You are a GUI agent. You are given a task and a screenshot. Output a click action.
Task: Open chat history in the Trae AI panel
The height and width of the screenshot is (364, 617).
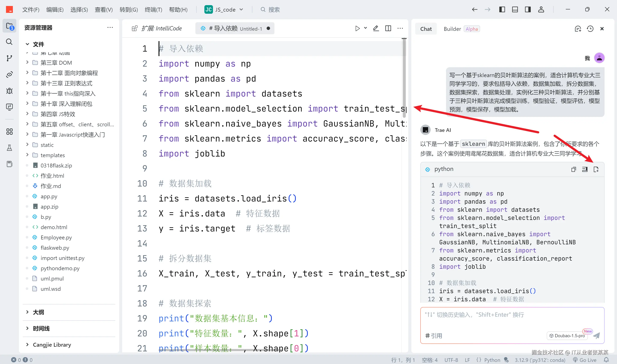coord(590,29)
